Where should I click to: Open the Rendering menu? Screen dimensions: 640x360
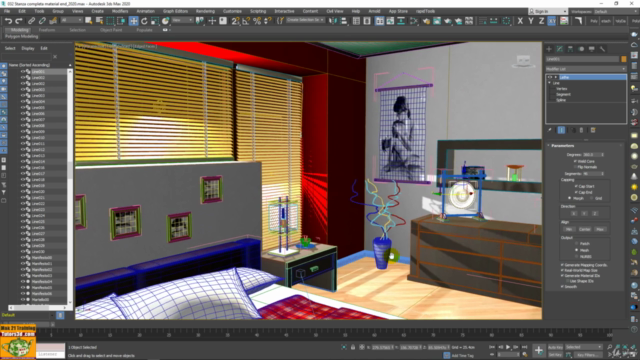coord(205,11)
